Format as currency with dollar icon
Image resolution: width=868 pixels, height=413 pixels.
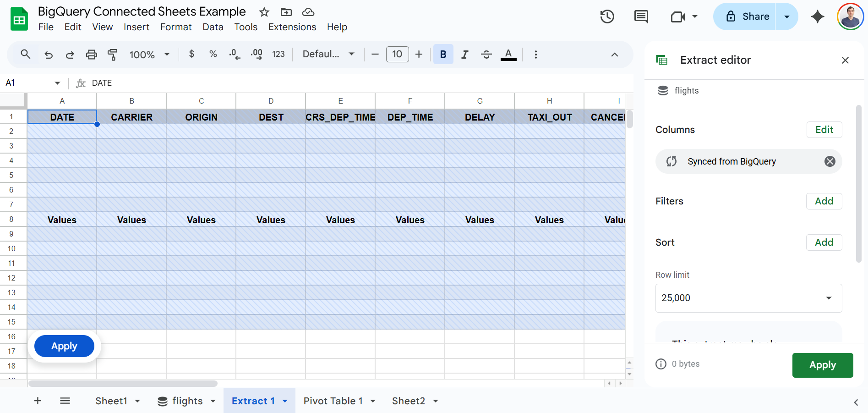[x=191, y=54]
